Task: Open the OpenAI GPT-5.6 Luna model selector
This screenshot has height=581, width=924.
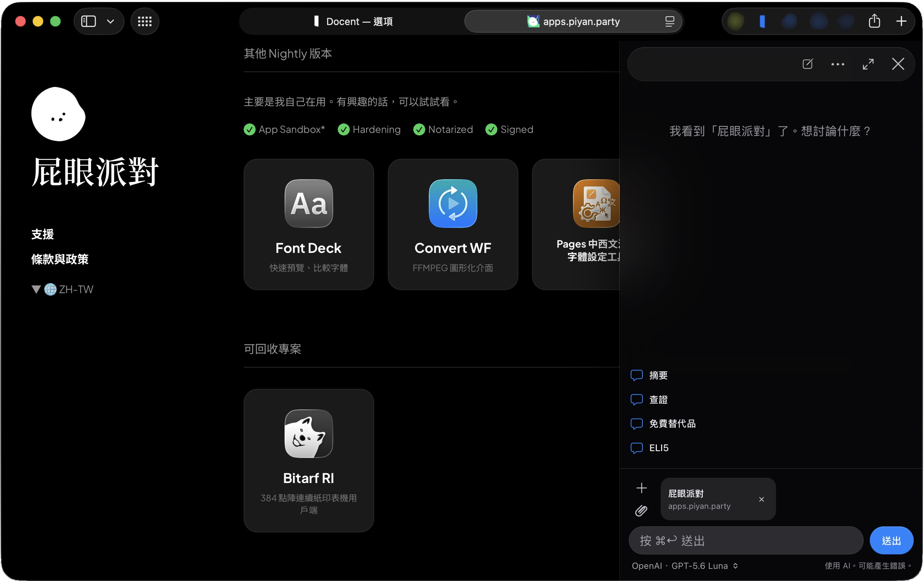Action: point(685,566)
